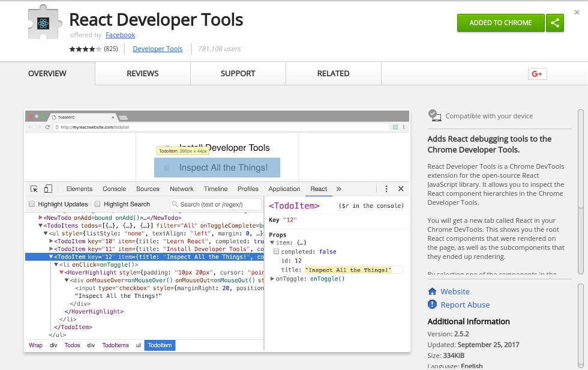The width and height of the screenshot is (588, 370).
Task: Click the Report Abuse link
Action: (465, 305)
